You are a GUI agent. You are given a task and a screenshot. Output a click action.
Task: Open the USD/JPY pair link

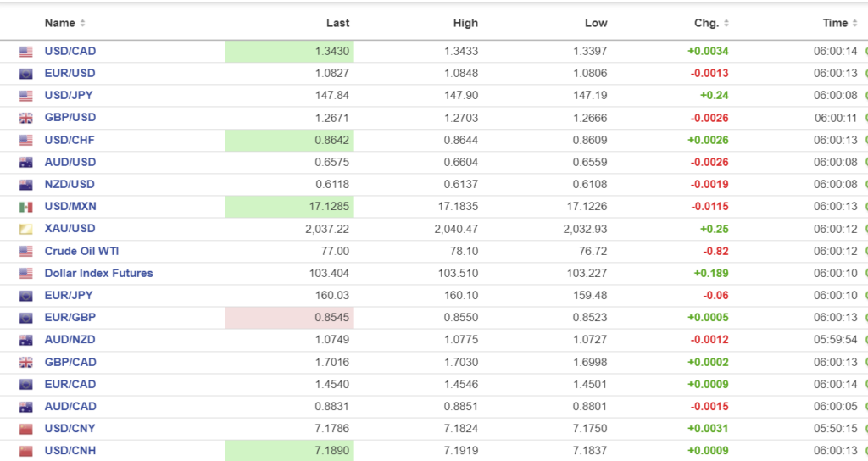pos(70,96)
